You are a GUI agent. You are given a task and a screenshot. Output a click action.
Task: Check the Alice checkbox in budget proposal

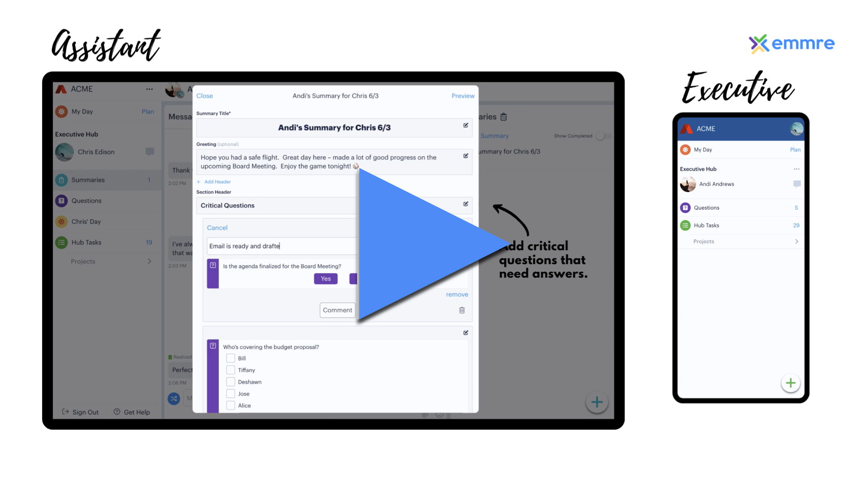click(x=230, y=405)
